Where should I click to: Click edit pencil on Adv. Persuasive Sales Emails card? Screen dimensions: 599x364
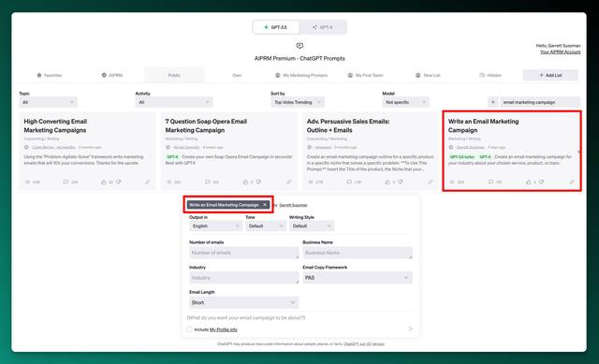(431, 182)
